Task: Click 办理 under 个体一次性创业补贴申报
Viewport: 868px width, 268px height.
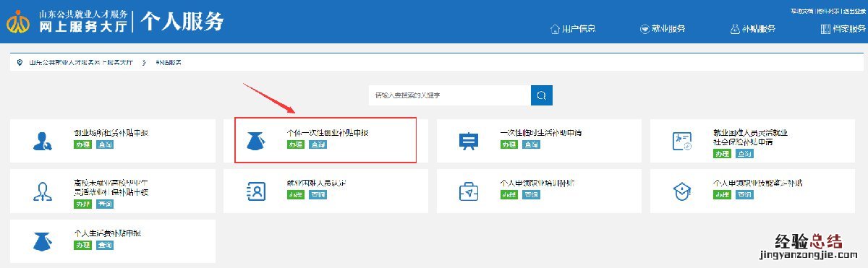Action: [x=295, y=144]
